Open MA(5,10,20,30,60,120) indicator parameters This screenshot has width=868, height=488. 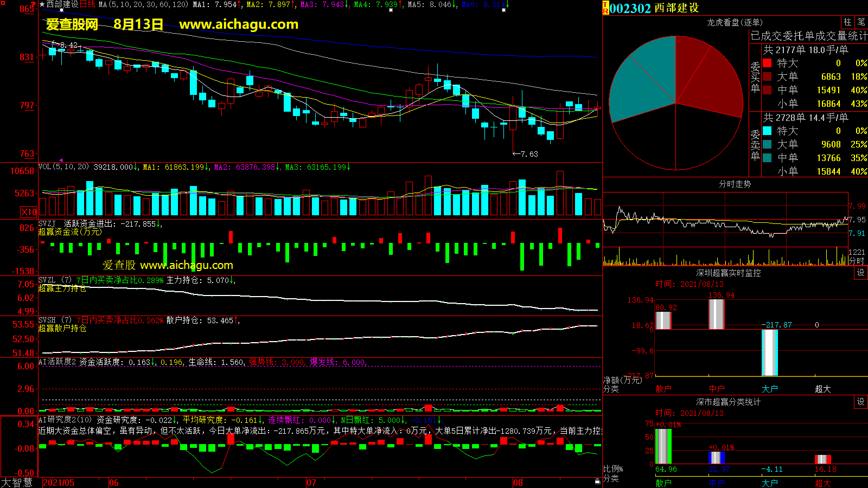(x=143, y=4)
